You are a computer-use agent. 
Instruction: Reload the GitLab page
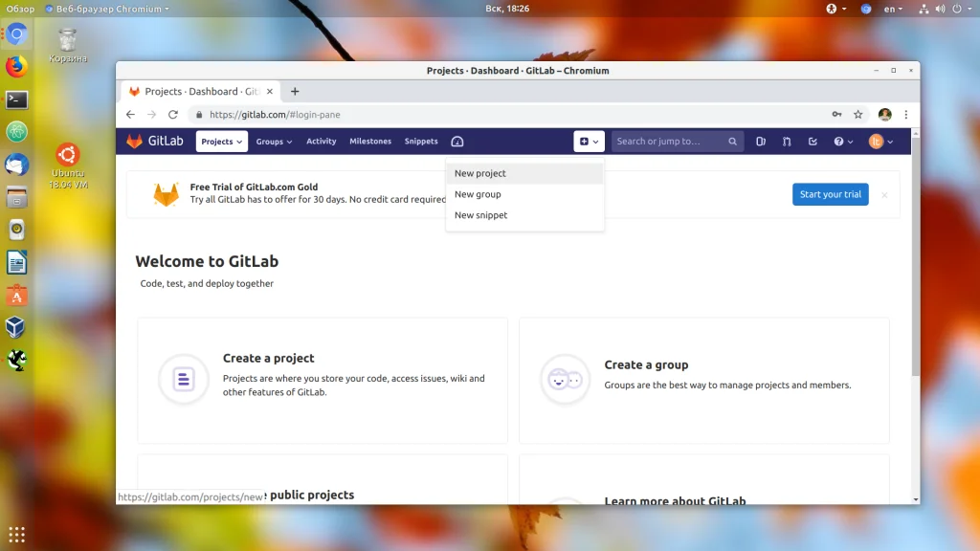[x=173, y=115]
